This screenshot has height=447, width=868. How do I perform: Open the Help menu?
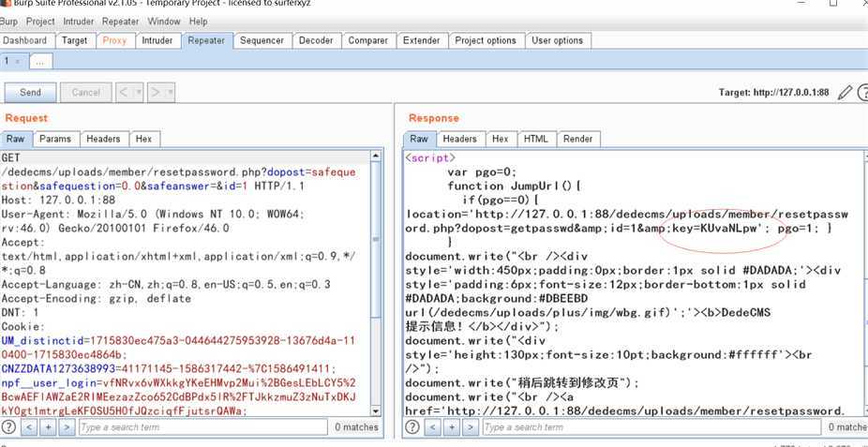198,22
